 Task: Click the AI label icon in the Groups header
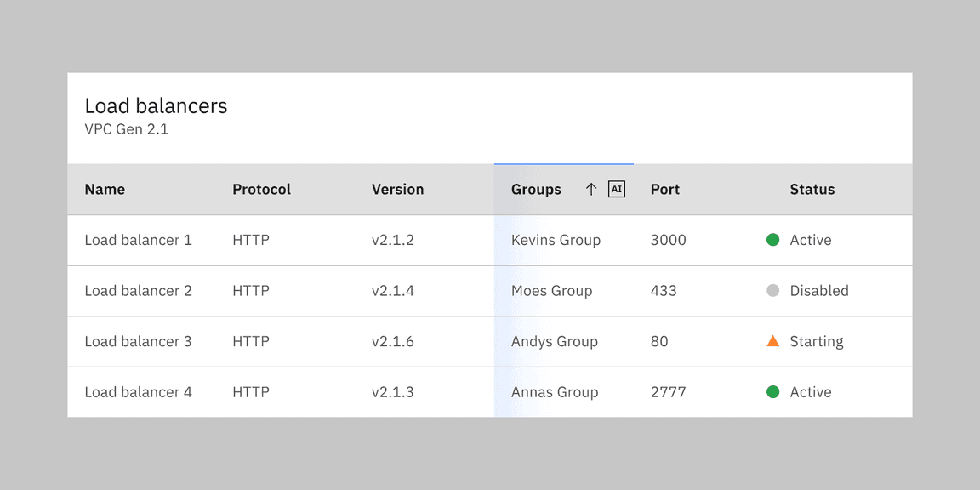click(x=616, y=188)
